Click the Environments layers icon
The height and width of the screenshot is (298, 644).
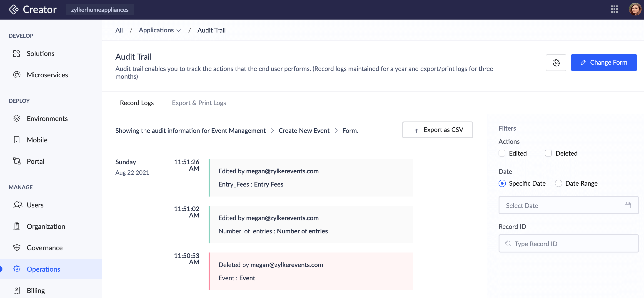[17, 118]
